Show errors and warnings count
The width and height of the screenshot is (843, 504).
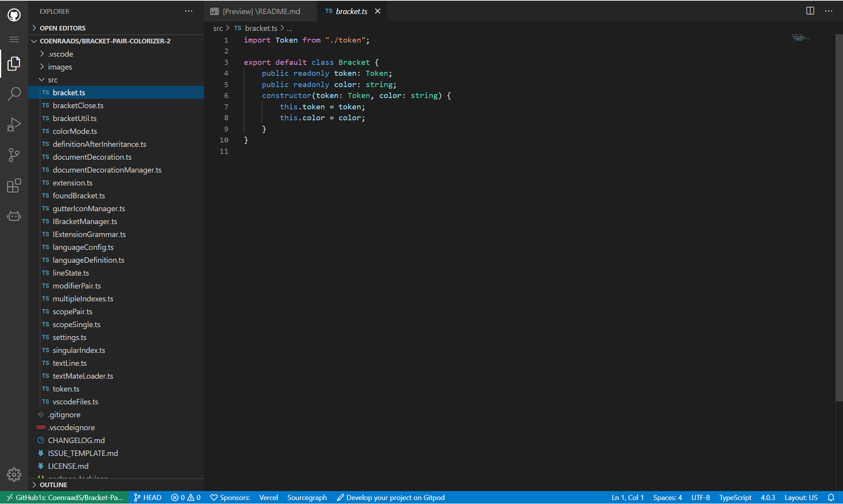(186, 497)
